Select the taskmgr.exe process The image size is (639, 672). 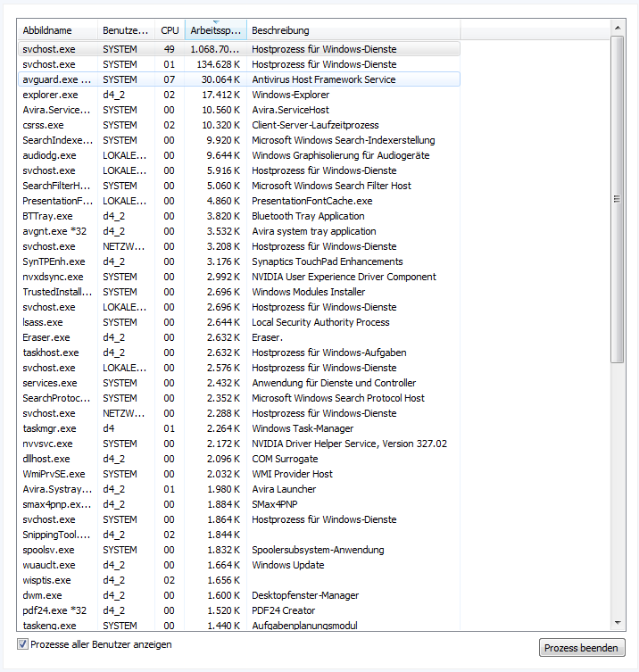[239, 428]
